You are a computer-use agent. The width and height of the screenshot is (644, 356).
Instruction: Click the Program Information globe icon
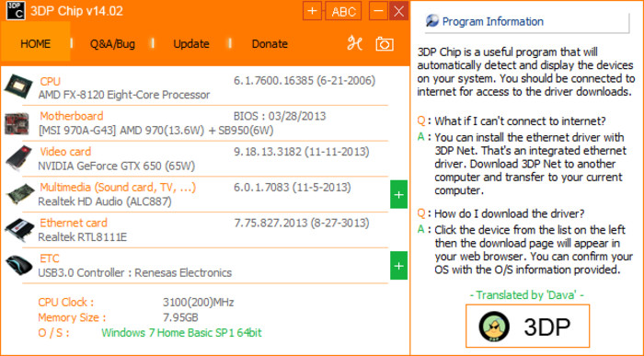click(x=432, y=21)
